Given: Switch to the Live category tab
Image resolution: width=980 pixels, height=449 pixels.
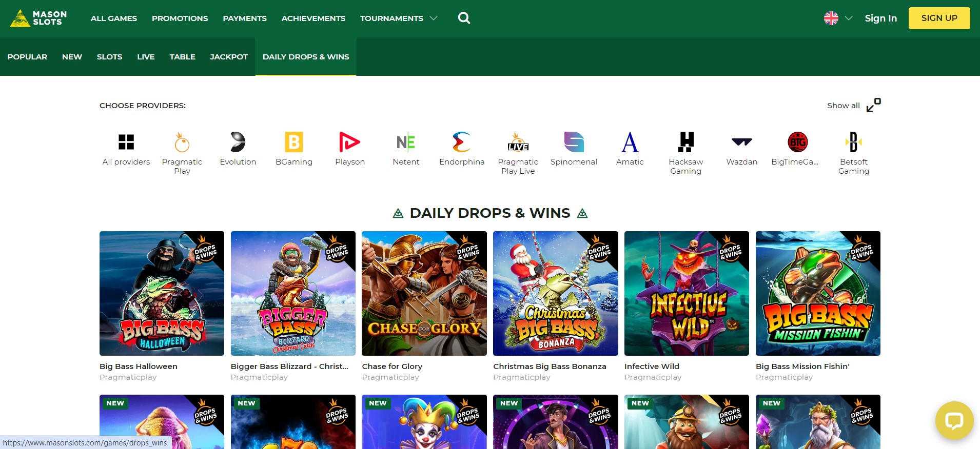Looking at the screenshot, I should [x=146, y=57].
